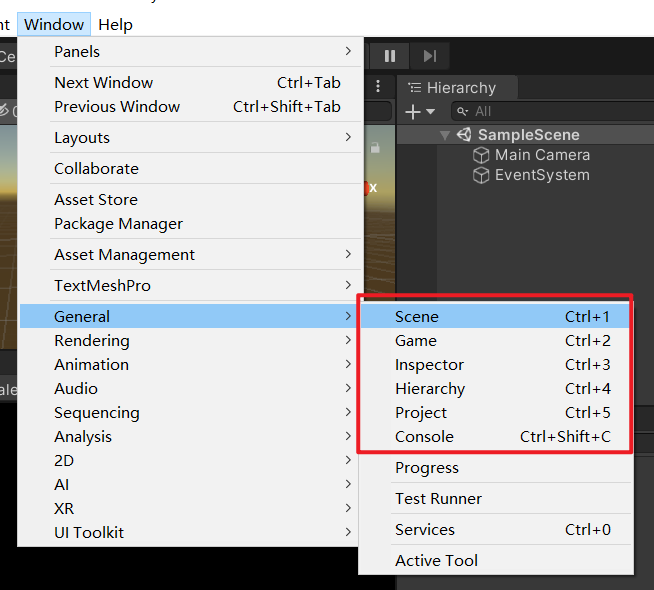The height and width of the screenshot is (590, 654).
Task: Open Game window from General submenu
Action: [496, 341]
